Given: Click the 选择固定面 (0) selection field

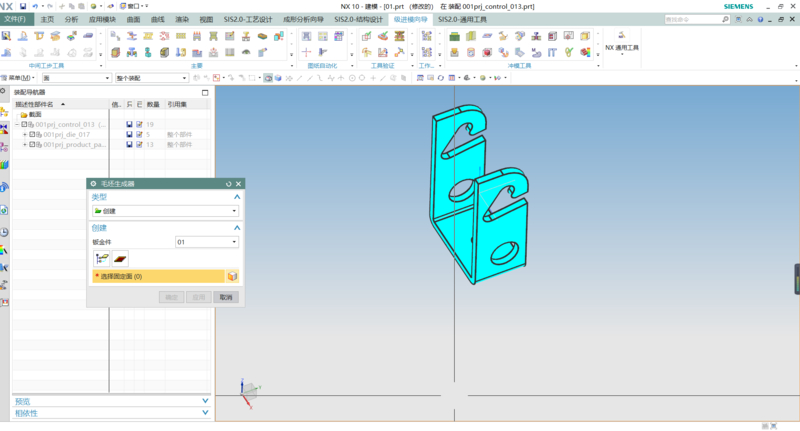Looking at the screenshot, I should (158, 276).
